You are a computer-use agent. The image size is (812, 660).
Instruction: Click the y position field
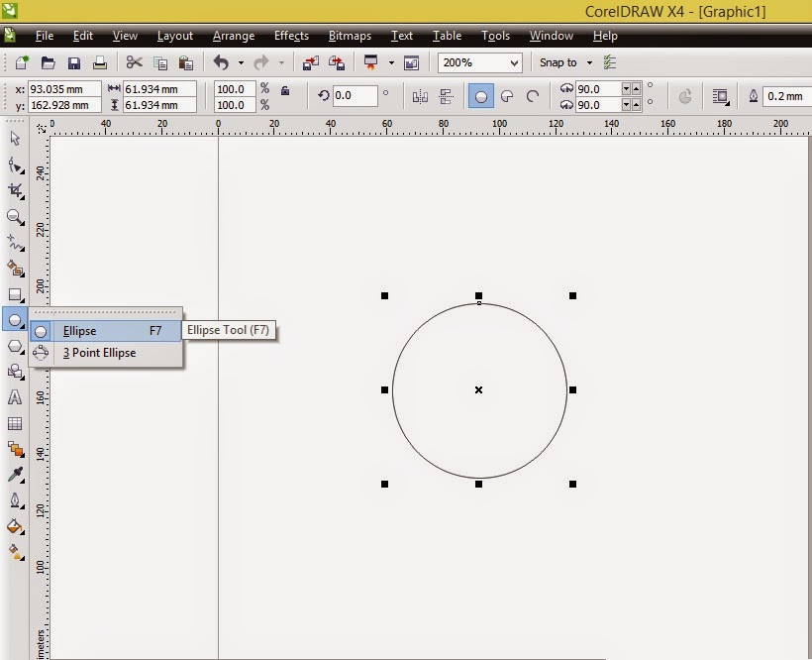point(64,105)
